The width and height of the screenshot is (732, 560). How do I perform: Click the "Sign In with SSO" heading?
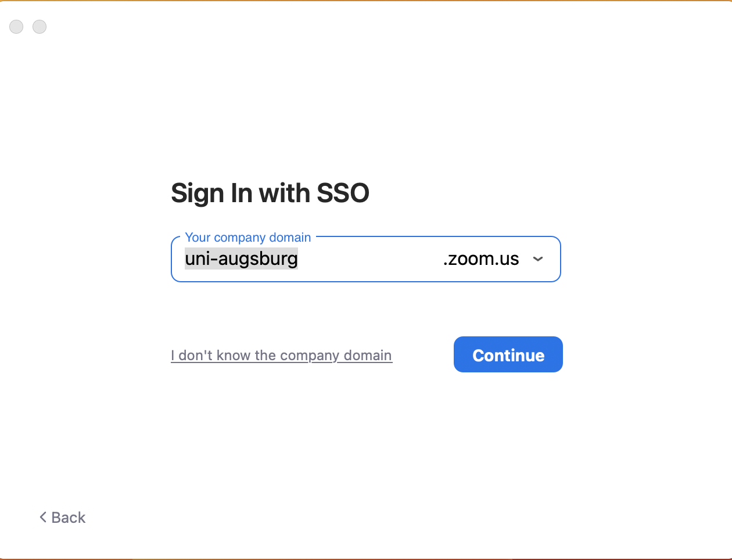pos(270,193)
